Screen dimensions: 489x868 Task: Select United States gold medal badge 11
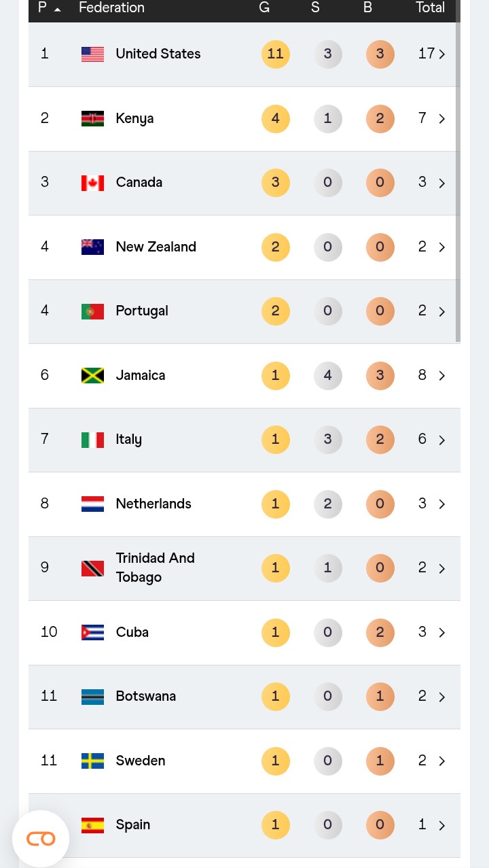point(276,54)
